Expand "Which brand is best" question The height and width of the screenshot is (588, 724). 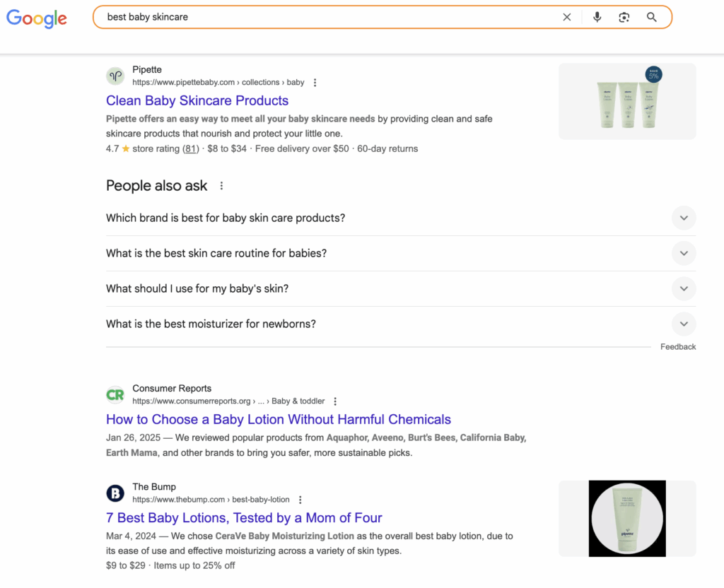683,218
